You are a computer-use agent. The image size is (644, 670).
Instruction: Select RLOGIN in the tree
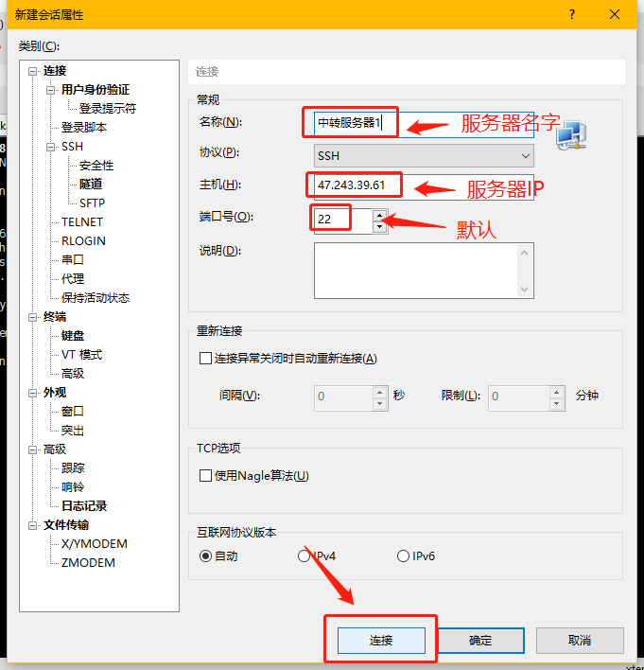(x=83, y=241)
